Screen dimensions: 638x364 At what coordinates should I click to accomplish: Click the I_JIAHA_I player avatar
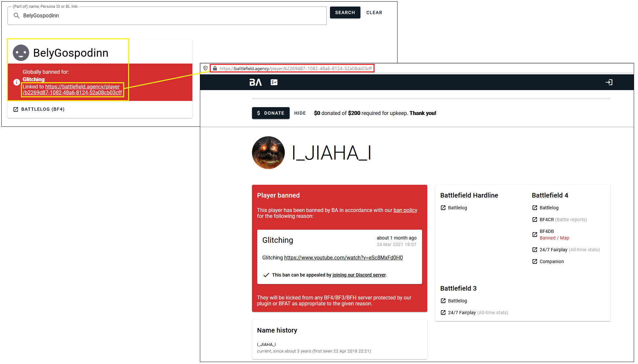point(268,153)
